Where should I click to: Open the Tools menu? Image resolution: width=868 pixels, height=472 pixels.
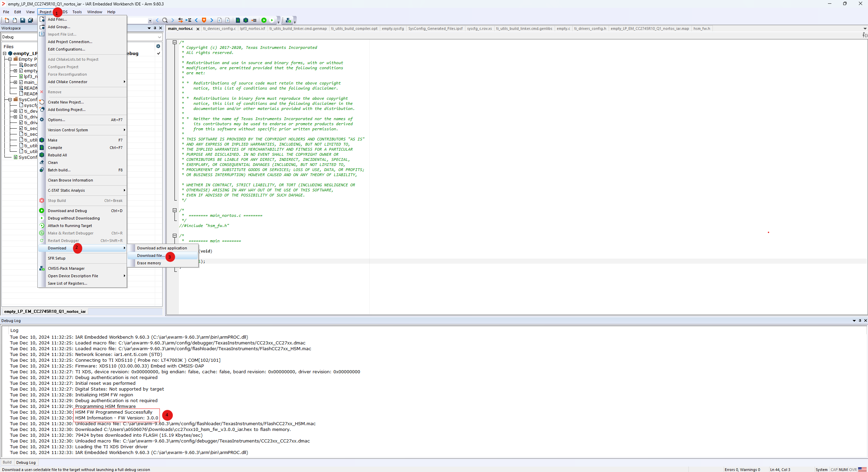[x=77, y=12]
